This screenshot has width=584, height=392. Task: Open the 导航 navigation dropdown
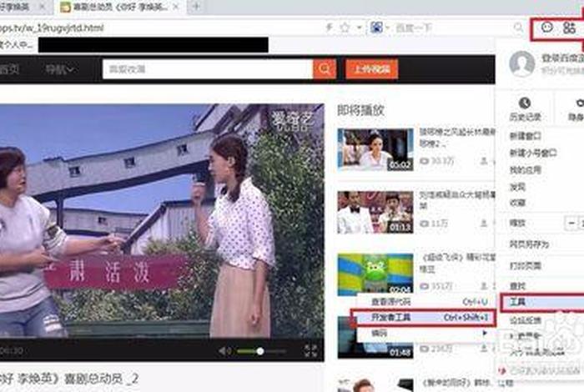pos(60,69)
